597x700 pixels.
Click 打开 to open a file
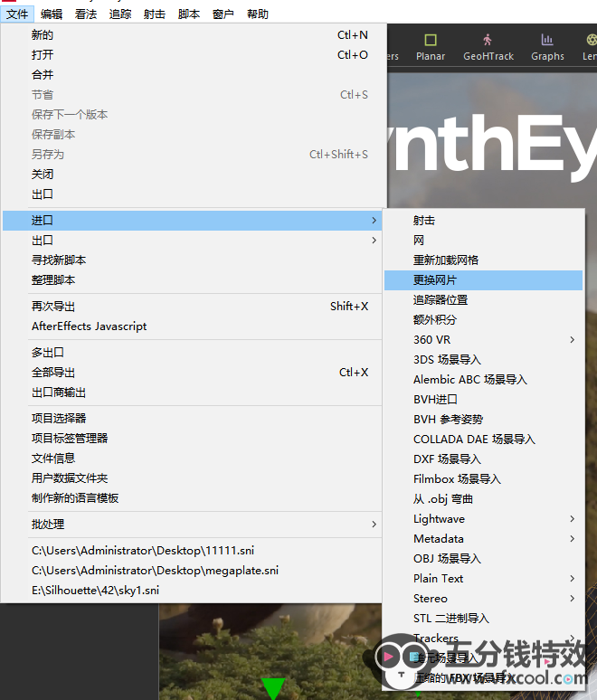(x=43, y=55)
